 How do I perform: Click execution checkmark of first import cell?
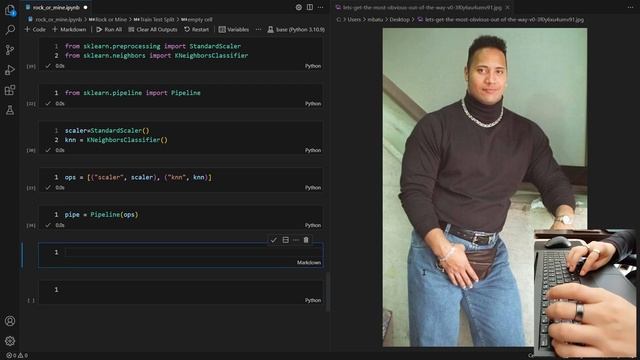[x=48, y=66]
